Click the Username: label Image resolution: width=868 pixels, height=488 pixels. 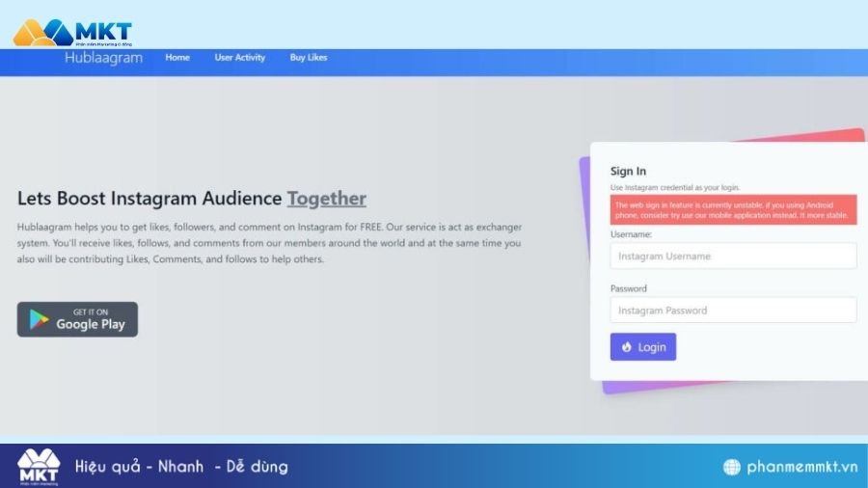pos(631,234)
